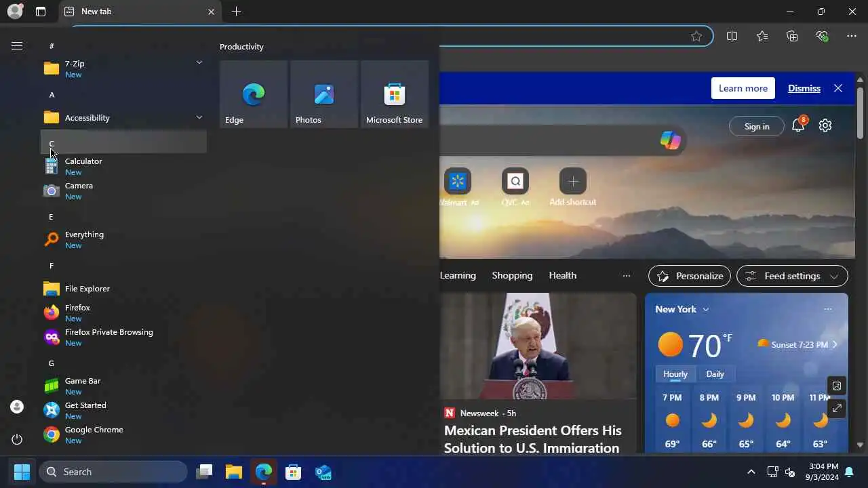Open Firefox Private Browsing

[x=123, y=337]
